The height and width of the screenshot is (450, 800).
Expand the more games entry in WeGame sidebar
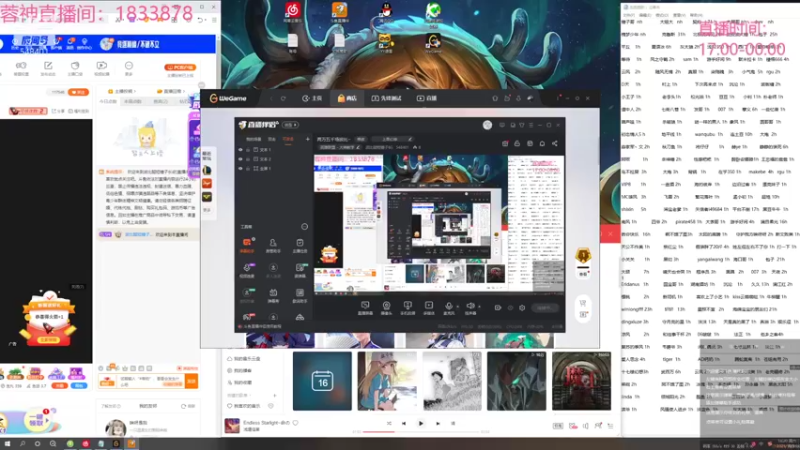(x=207, y=210)
